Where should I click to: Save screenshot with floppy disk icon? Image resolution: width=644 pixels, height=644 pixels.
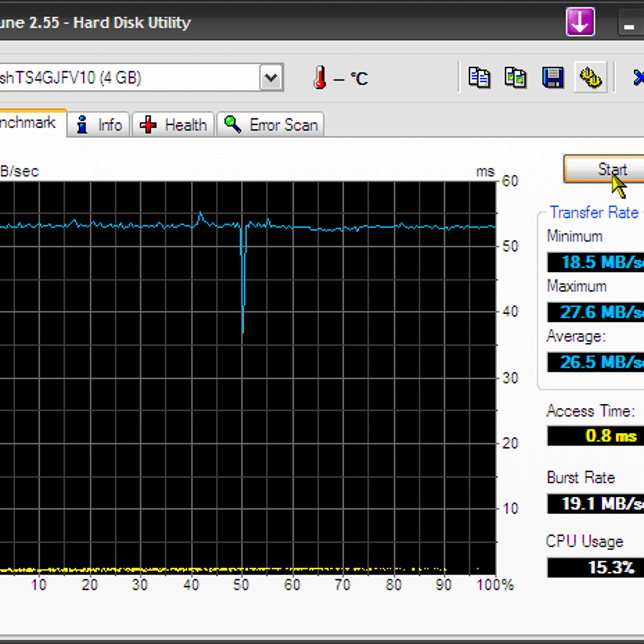click(x=553, y=77)
